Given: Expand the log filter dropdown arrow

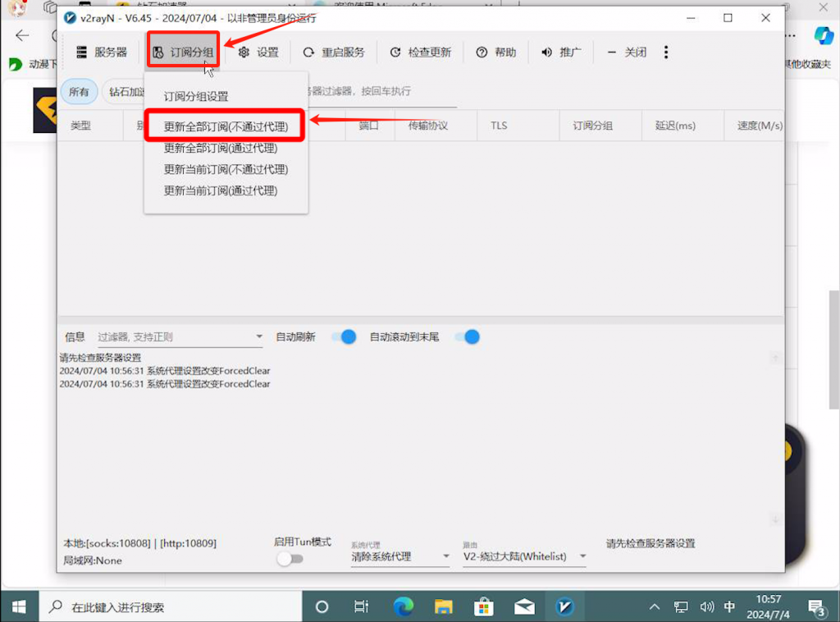Looking at the screenshot, I should click(259, 336).
